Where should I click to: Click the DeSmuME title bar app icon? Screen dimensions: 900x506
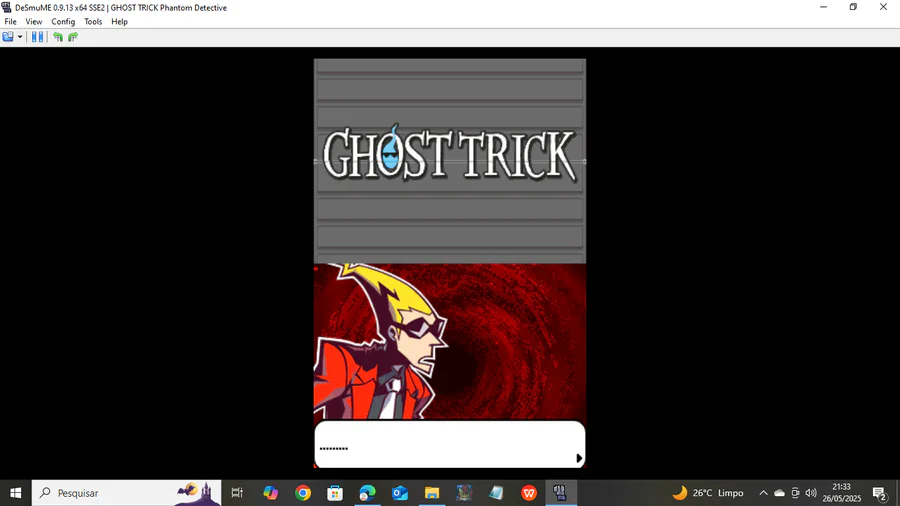click(6, 7)
